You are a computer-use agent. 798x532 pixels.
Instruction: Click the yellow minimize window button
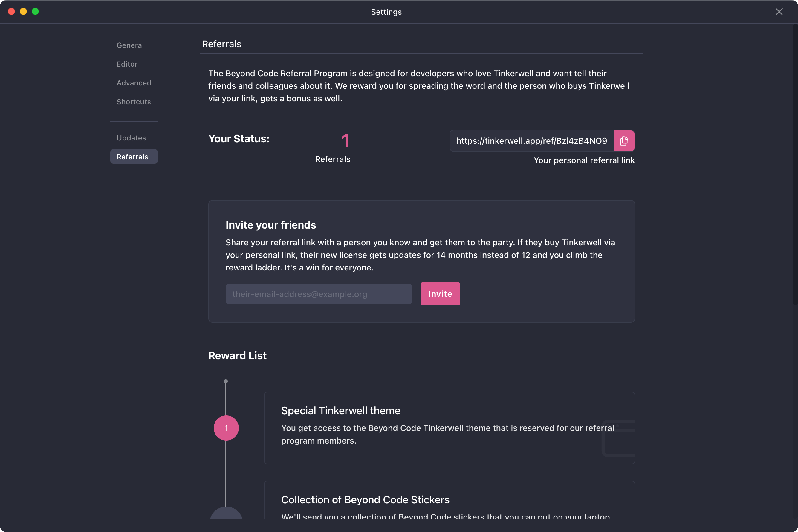[x=23, y=12]
